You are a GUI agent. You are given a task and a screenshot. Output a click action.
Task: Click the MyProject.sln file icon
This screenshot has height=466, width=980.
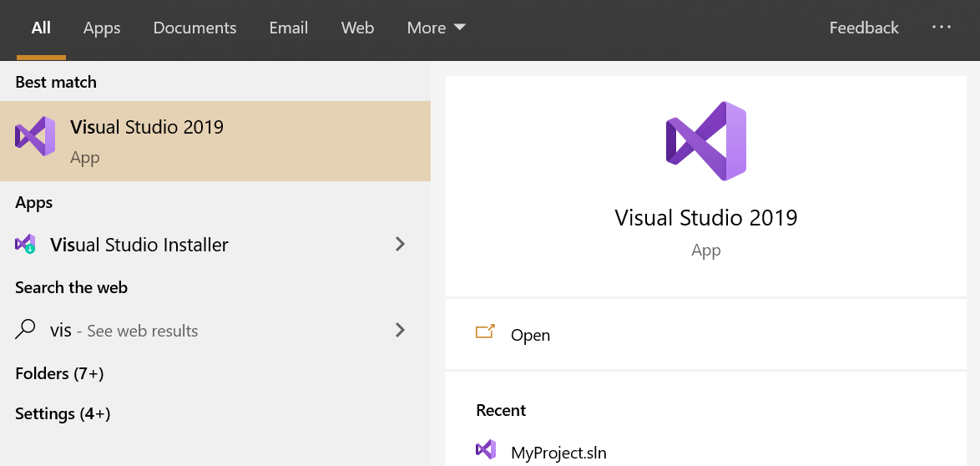tap(486, 450)
